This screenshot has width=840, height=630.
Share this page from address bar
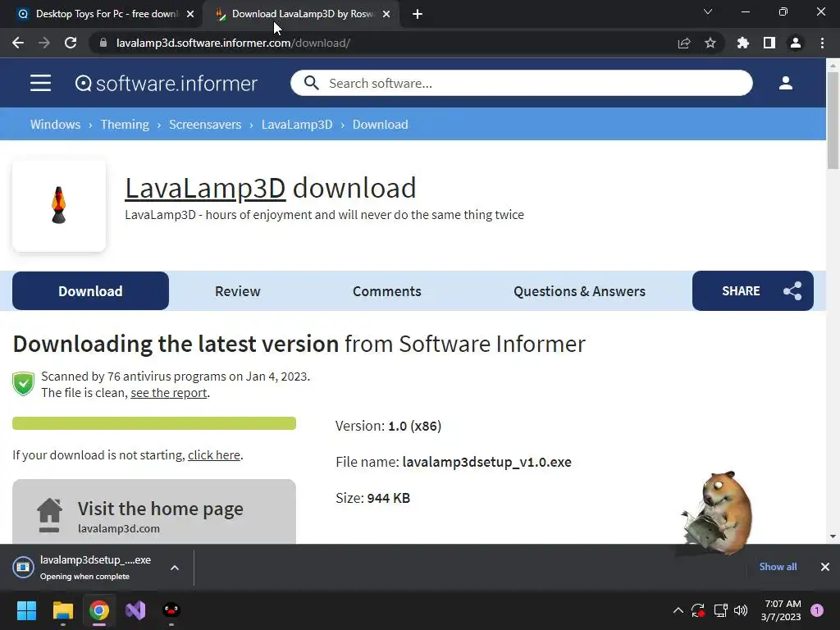click(x=684, y=43)
